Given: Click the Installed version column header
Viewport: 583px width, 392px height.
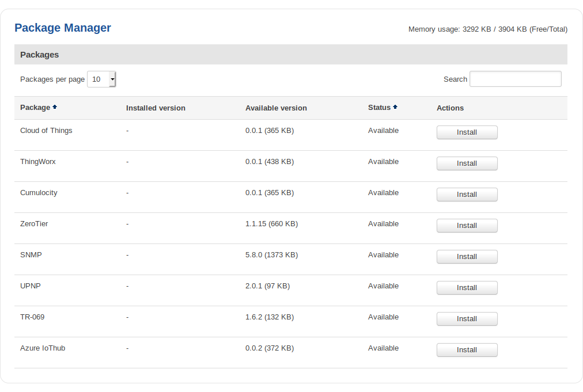Looking at the screenshot, I should pos(156,108).
